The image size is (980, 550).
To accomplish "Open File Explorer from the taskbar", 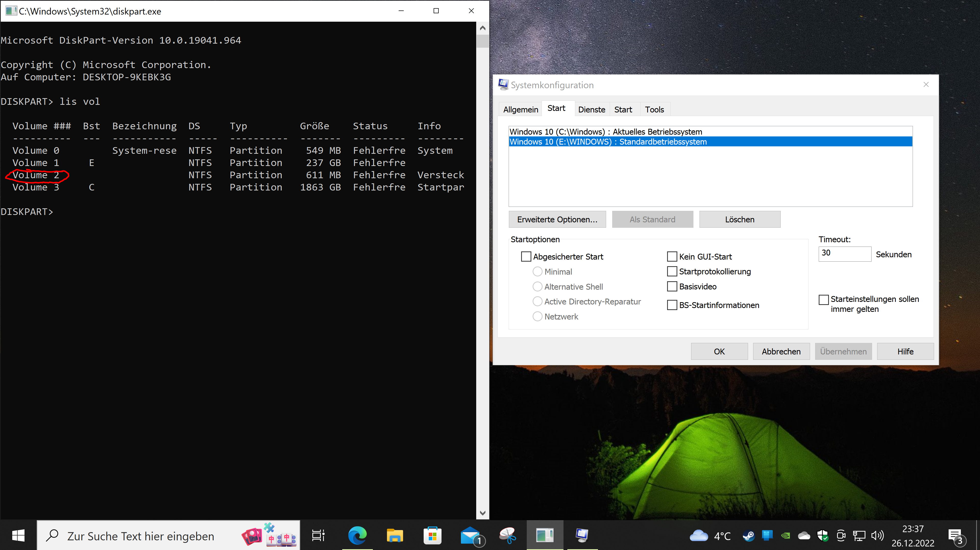I will (395, 535).
